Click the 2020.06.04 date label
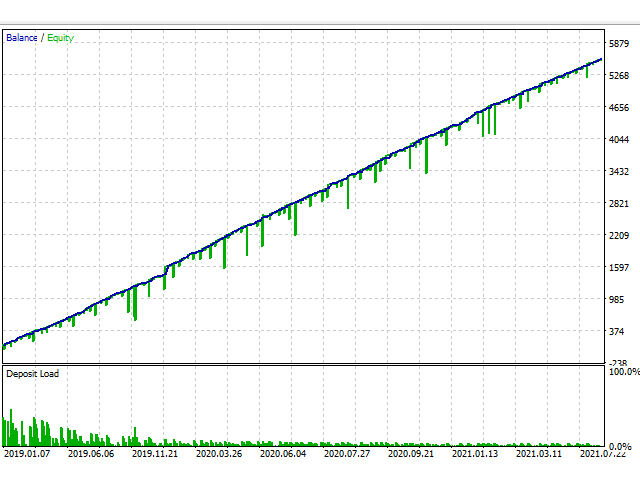 pos(283,453)
